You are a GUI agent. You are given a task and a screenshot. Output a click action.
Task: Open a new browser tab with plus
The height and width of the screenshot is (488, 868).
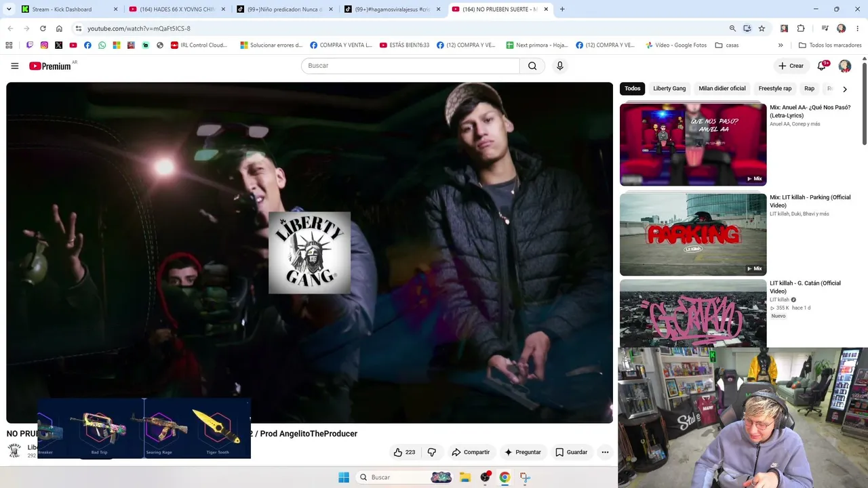(562, 9)
